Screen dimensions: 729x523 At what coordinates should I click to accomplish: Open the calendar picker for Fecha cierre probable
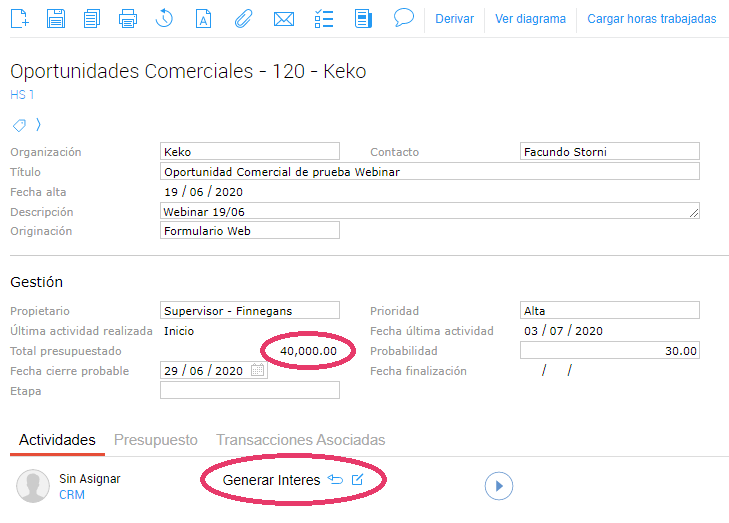[258, 370]
